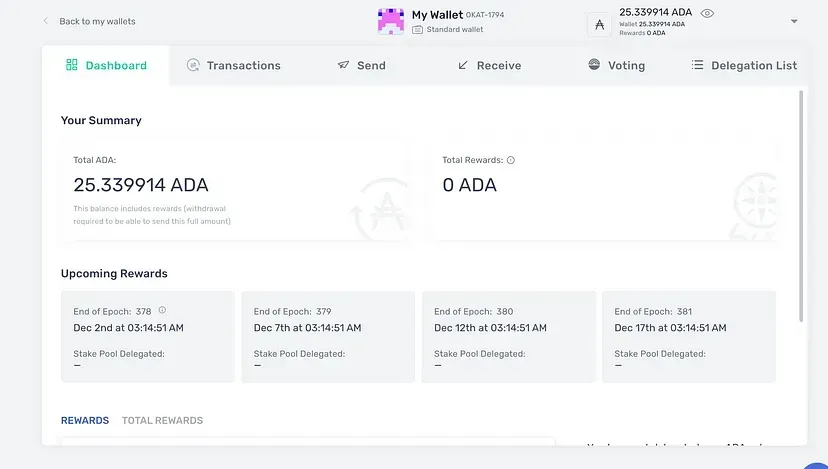Select the TOTAL REWARDS chart tab

(x=162, y=420)
